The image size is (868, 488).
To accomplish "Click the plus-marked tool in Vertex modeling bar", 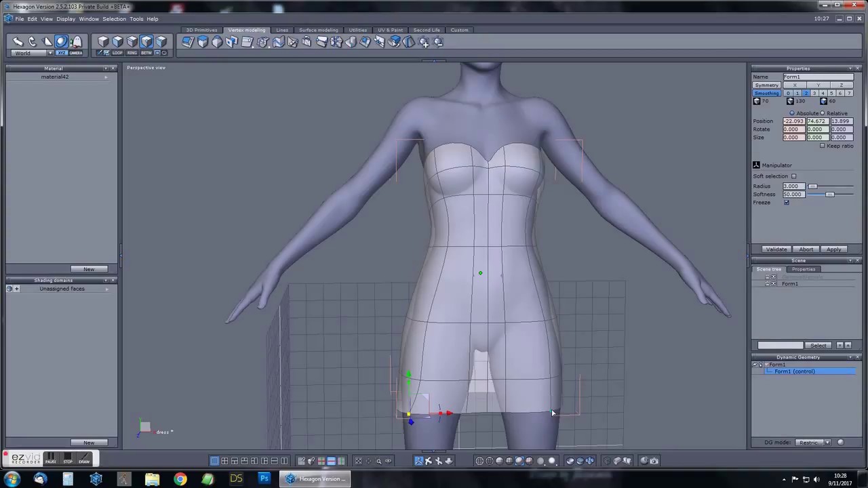I will coord(424,42).
